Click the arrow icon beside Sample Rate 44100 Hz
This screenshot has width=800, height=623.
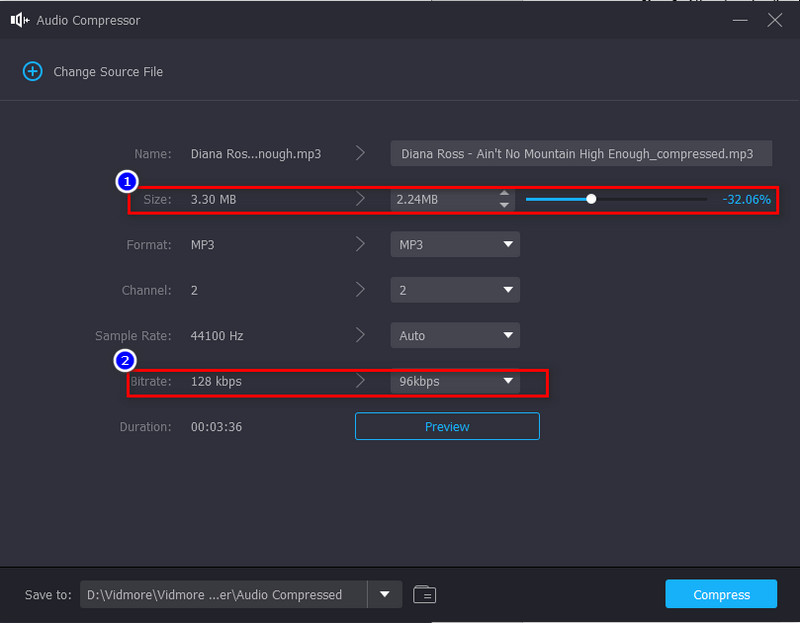[360, 335]
